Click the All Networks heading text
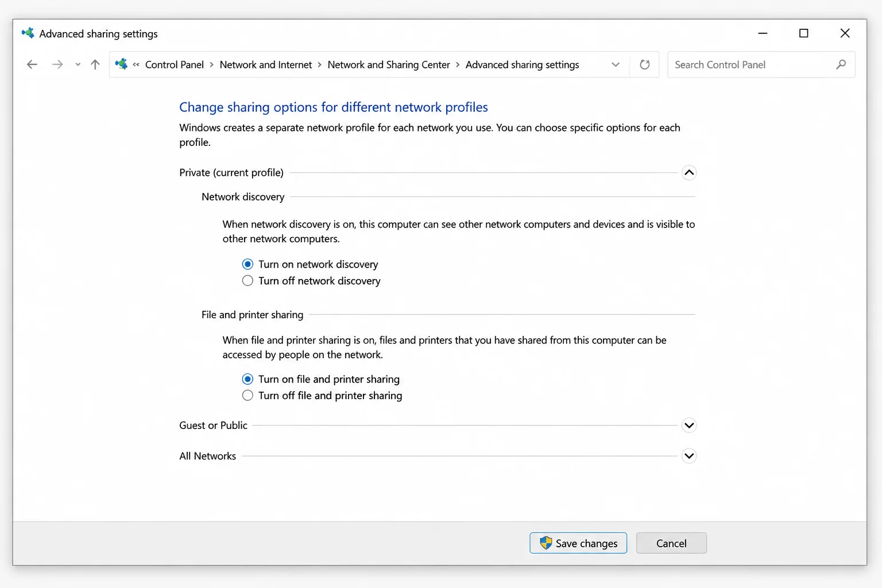882x588 pixels. pos(207,456)
